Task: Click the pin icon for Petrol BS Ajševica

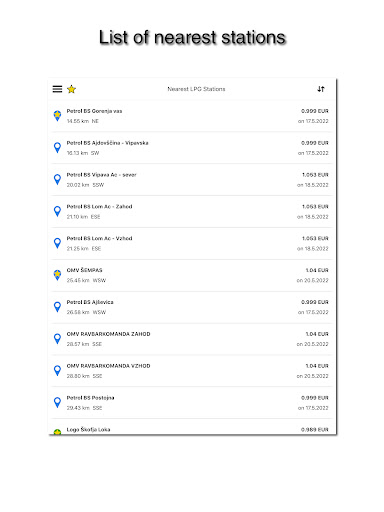Action: pos(57,307)
